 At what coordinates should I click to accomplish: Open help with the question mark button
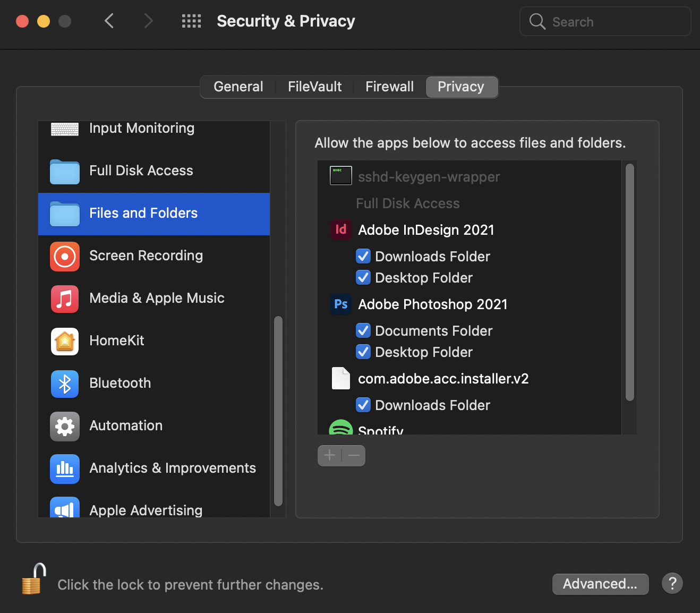672,584
